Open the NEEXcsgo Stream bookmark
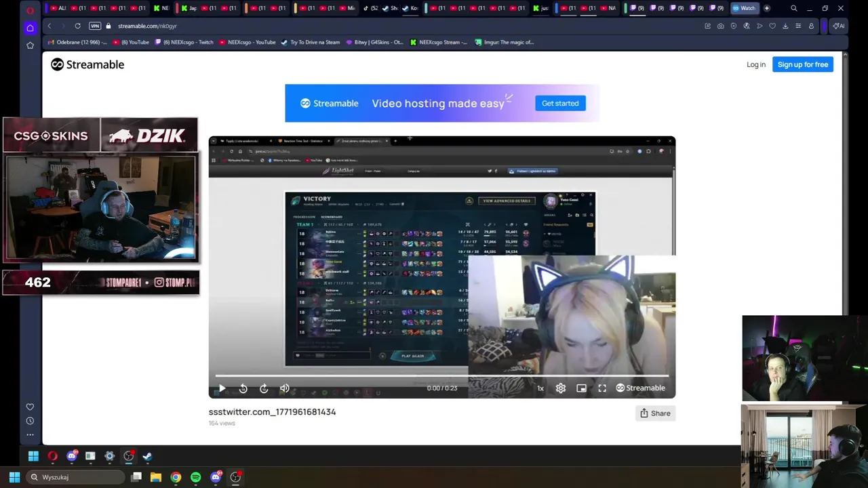868x488 pixels. tap(439, 42)
